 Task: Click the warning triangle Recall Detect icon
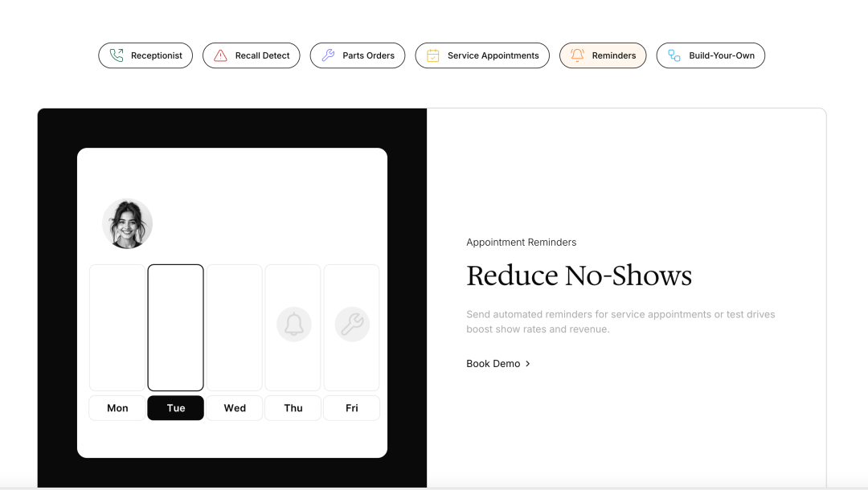pos(220,55)
